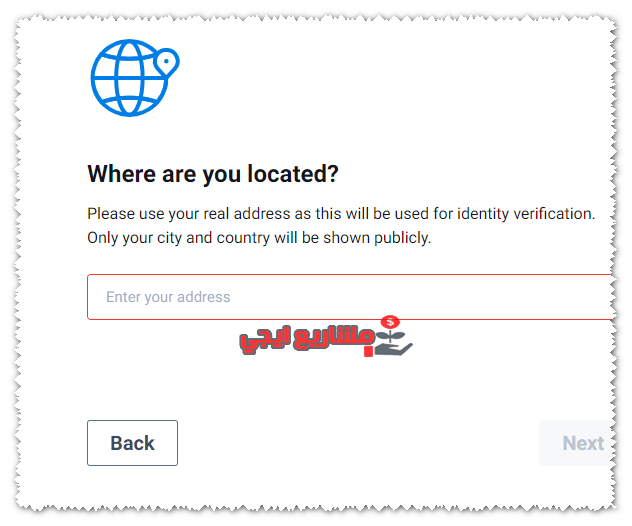This screenshot has width=632, height=526.
Task: Click the globe's center meridian line
Action: coord(129,78)
